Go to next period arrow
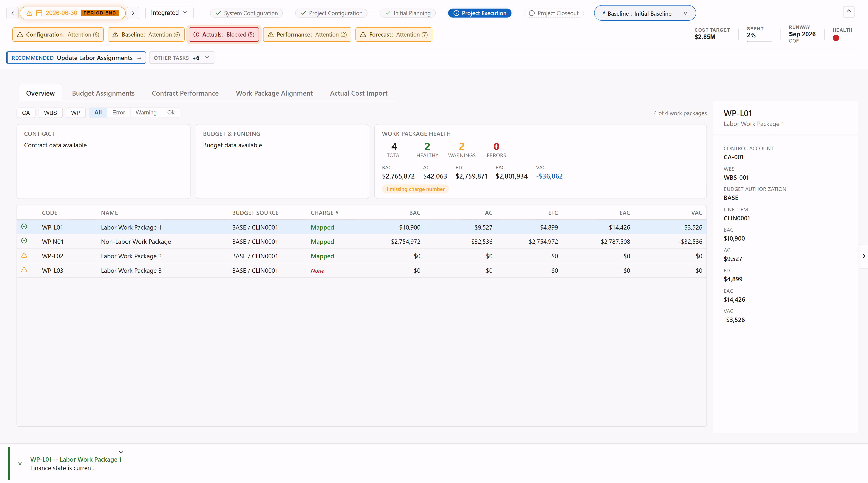 [133, 13]
